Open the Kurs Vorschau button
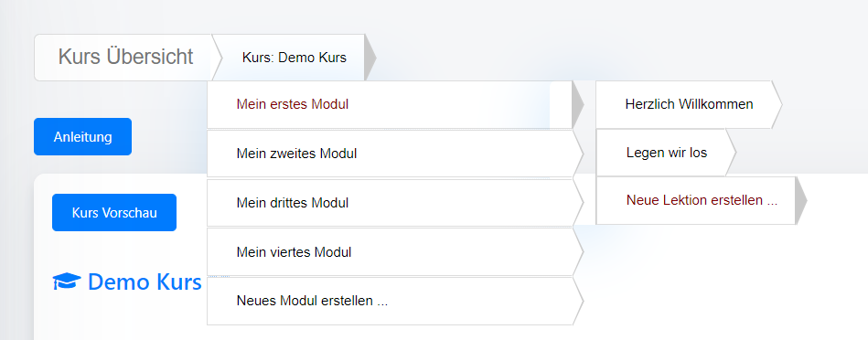 114,212
